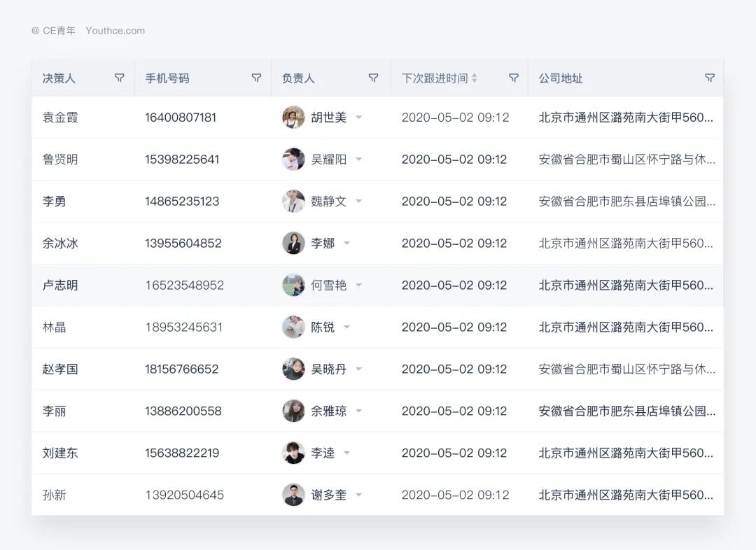Click phone number 13955604852
The height and width of the screenshot is (550, 756).
click(x=183, y=243)
